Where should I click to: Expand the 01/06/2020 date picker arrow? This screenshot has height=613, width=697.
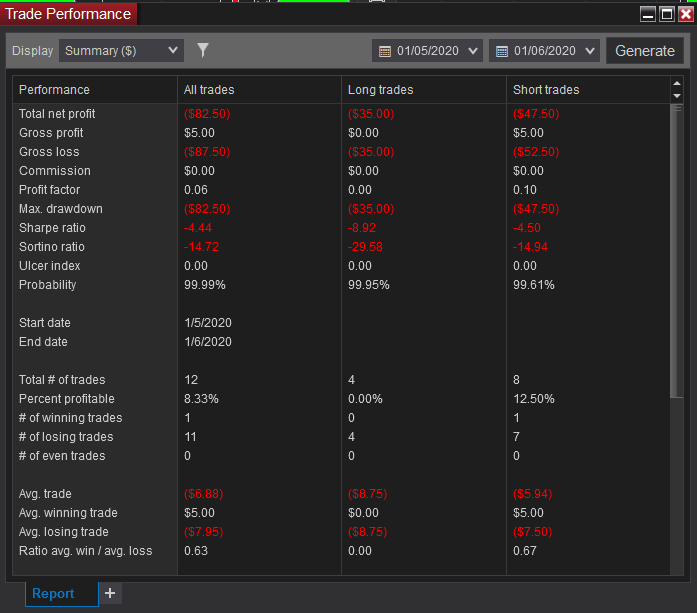click(x=590, y=51)
